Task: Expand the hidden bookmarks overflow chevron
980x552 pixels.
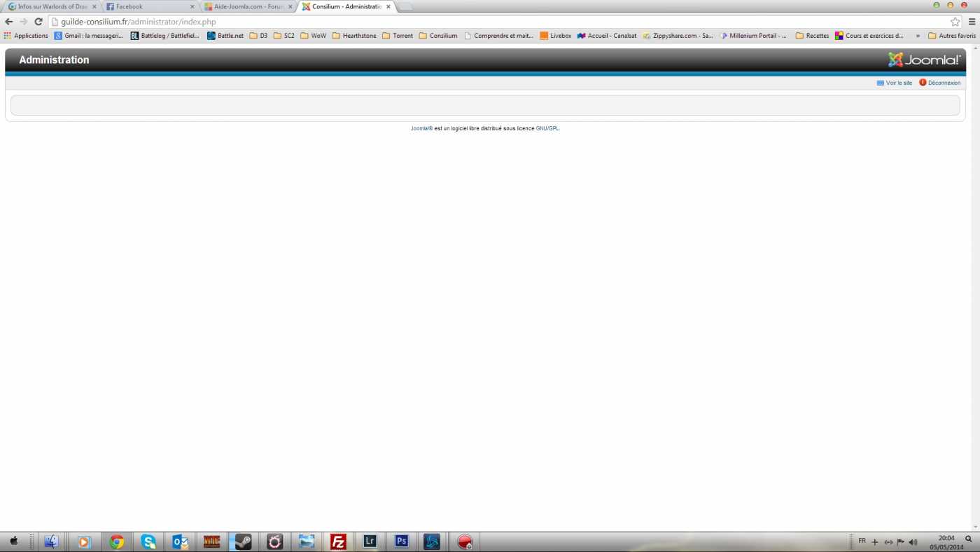Action: click(918, 36)
